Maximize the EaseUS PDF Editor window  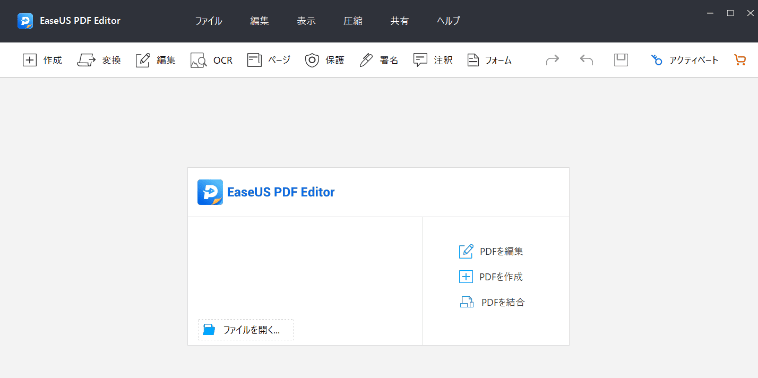[730, 14]
